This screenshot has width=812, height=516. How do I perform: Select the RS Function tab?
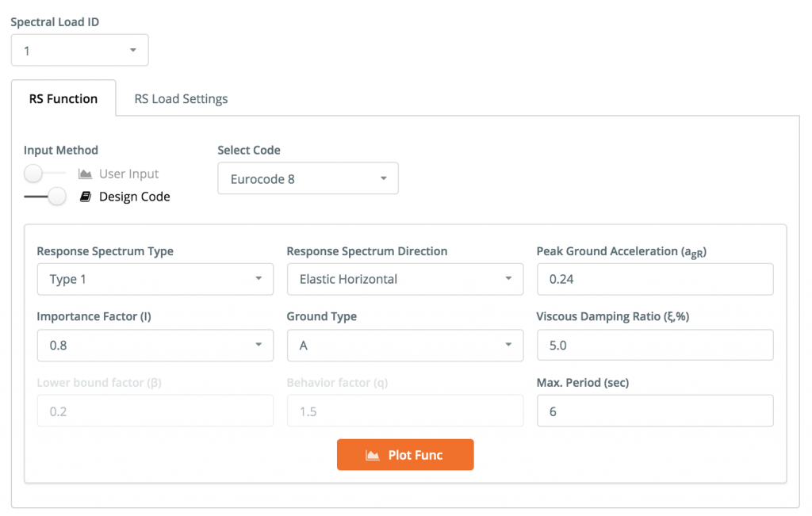(63, 98)
